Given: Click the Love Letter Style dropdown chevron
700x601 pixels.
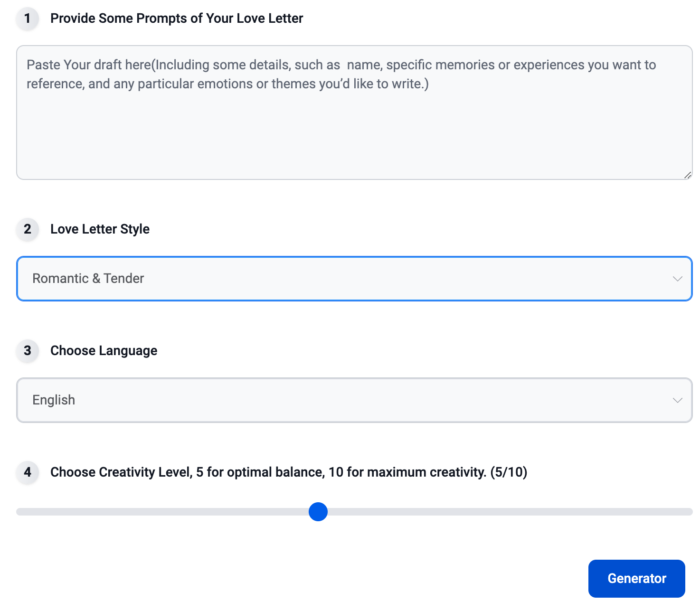Looking at the screenshot, I should pyautogui.click(x=677, y=279).
